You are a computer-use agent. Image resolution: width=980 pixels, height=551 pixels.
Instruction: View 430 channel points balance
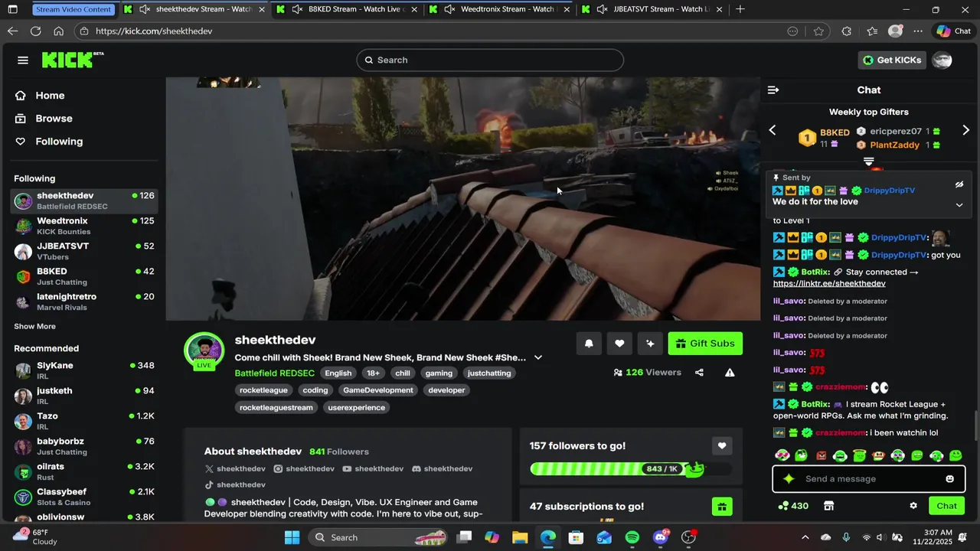[793, 506]
